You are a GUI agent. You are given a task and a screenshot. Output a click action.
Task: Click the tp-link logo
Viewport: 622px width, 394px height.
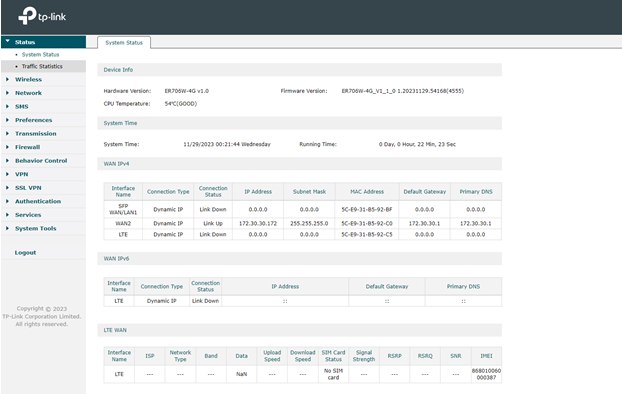pos(42,16)
